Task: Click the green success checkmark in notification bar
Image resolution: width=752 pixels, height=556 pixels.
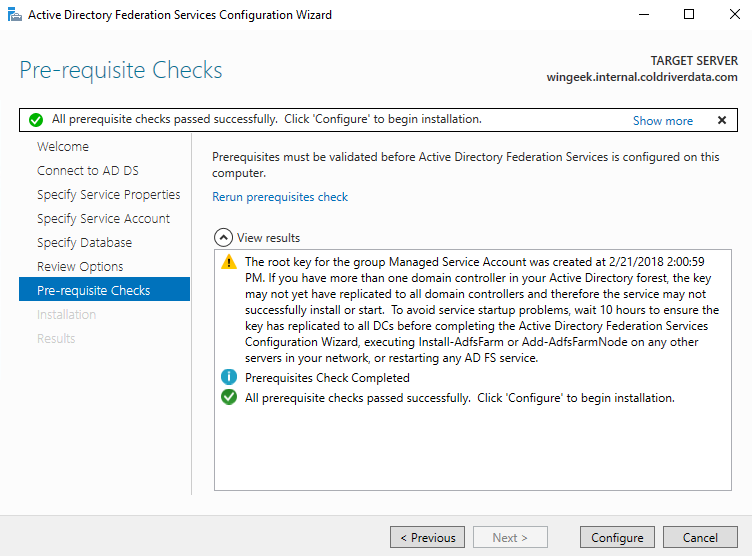Action: coord(36,120)
